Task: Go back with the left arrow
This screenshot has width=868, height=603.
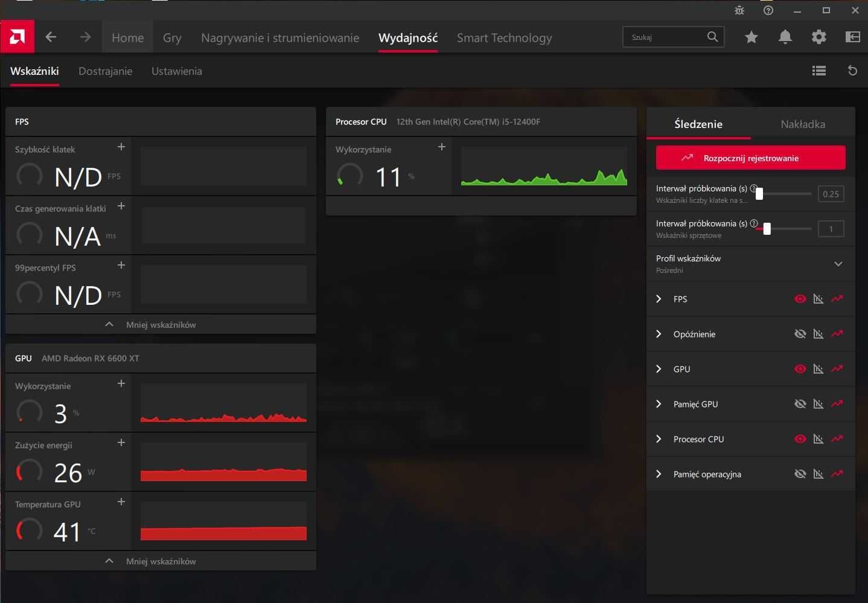Action: coord(51,37)
